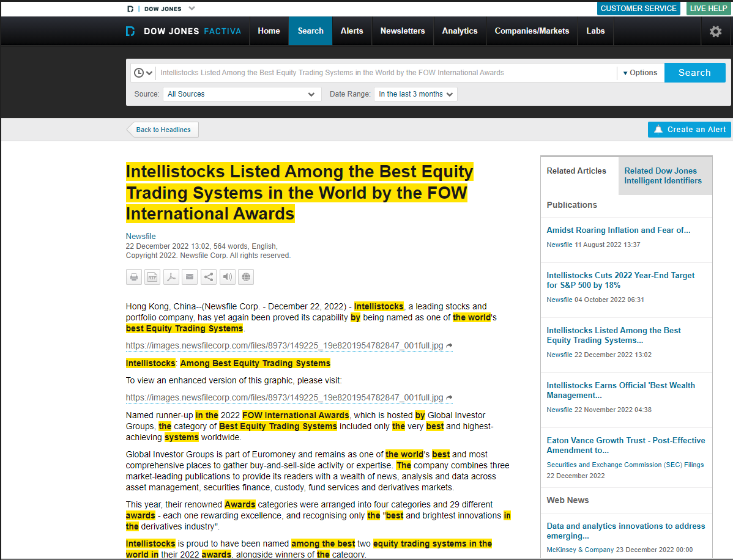Open the translation globe icon
Image resolution: width=733 pixels, height=560 pixels.
(x=245, y=276)
